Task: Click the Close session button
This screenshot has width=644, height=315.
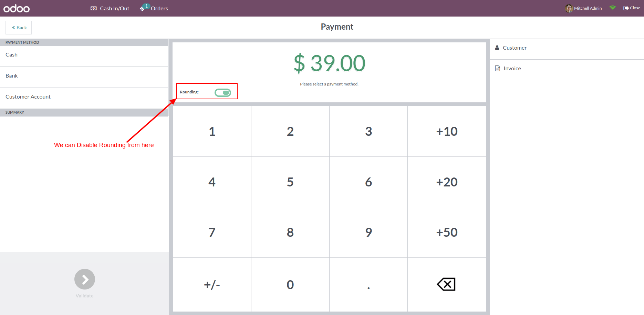Action: click(632, 8)
